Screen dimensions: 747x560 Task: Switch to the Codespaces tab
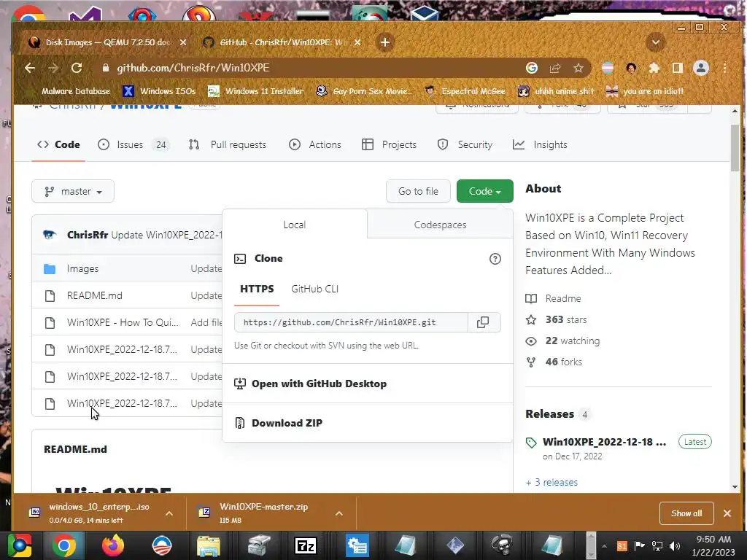point(440,225)
